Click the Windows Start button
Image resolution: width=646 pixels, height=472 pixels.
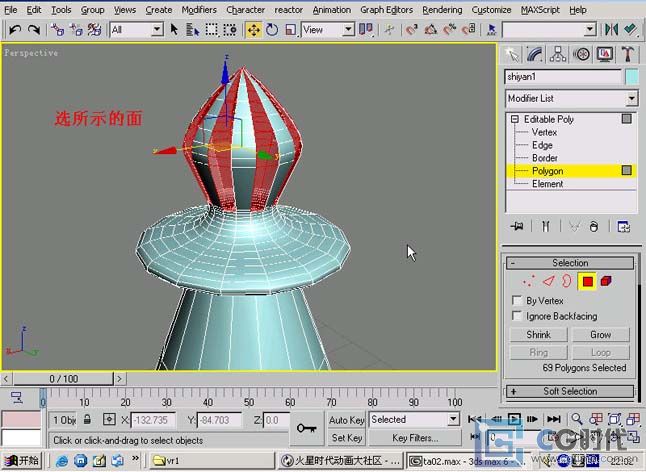(x=21, y=460)
